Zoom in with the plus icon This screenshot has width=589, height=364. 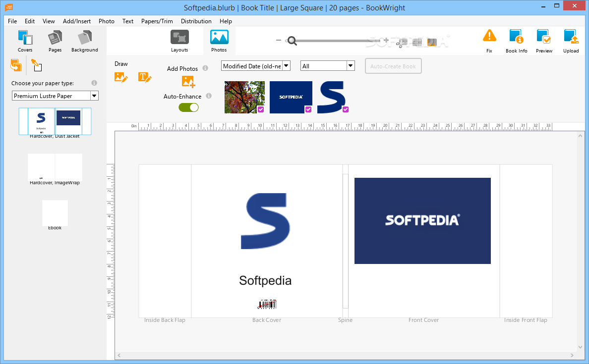coord(386,40)
